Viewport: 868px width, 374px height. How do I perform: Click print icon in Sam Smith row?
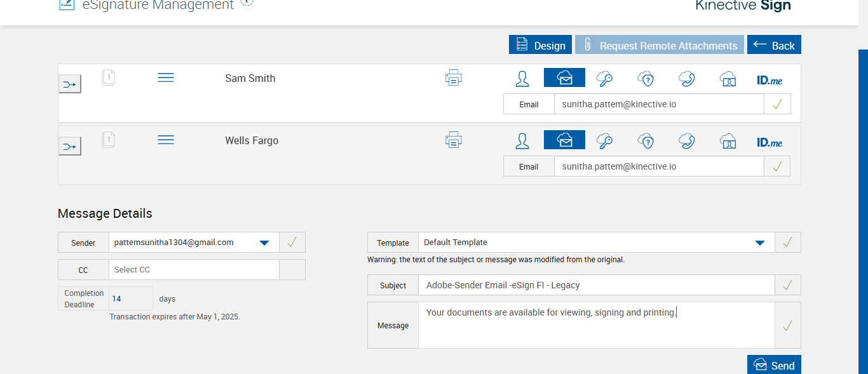454,78
